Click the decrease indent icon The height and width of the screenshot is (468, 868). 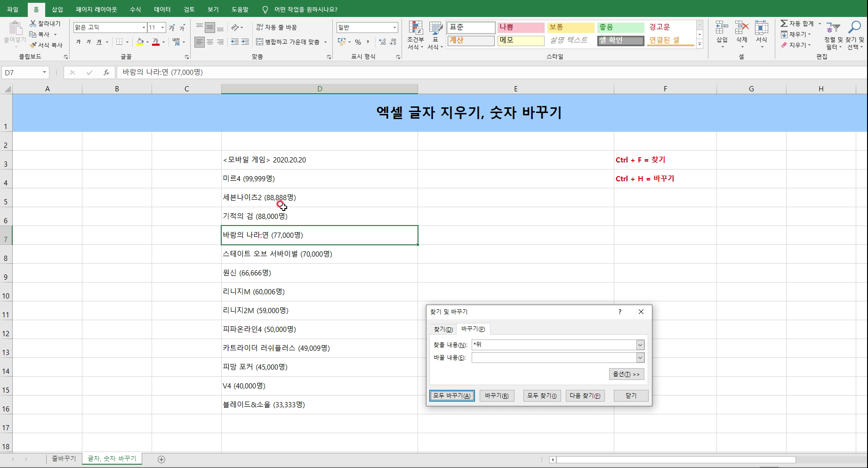pyautogui.click(x=235, y=42)
